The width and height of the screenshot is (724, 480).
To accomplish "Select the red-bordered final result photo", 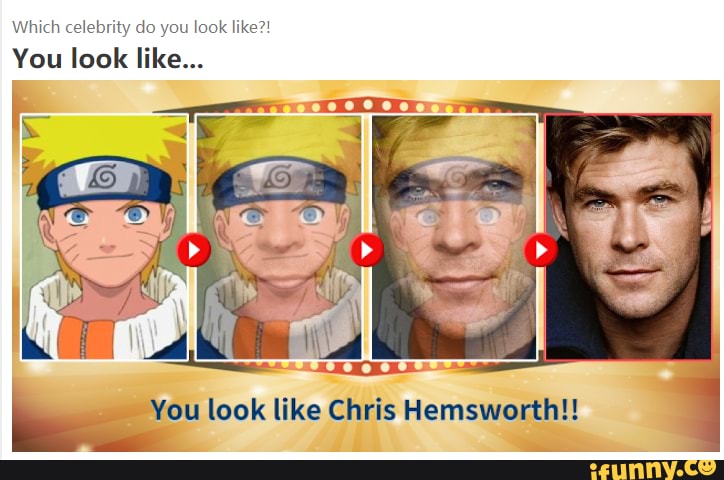I will (628, 237).
